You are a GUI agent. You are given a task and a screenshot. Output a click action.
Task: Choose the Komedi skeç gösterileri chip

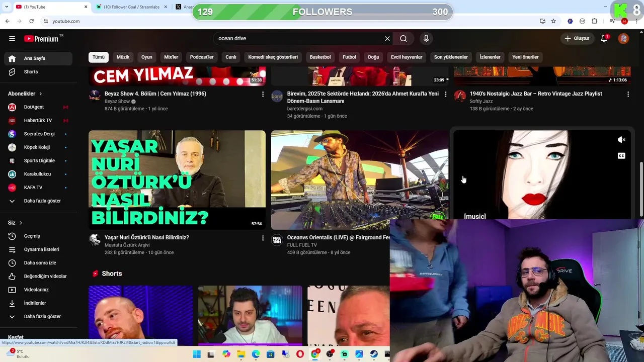[x=273, y=57]
